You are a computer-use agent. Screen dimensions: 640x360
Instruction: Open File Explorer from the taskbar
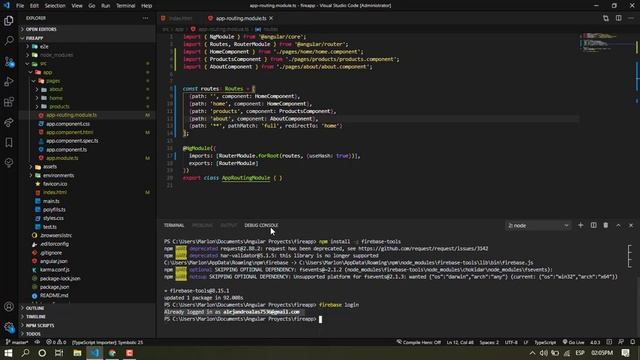coord(77,353)
